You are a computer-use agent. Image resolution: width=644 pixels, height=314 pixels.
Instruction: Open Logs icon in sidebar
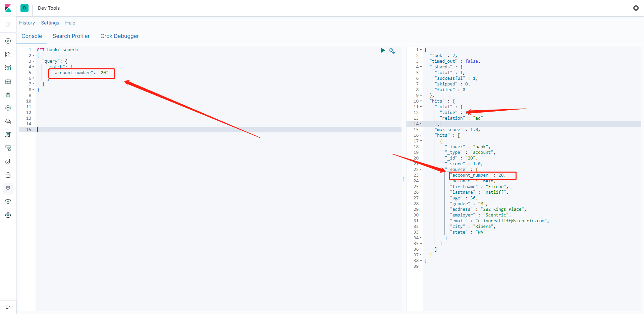(8, 135)
